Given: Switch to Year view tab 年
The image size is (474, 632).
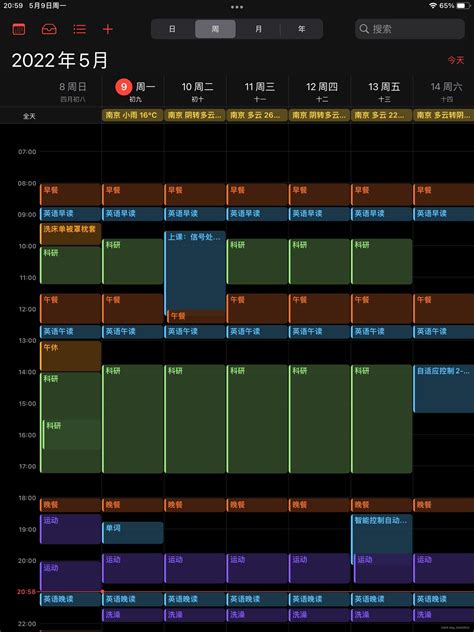Looking at the screenshot, I should (x=301, y=29).
